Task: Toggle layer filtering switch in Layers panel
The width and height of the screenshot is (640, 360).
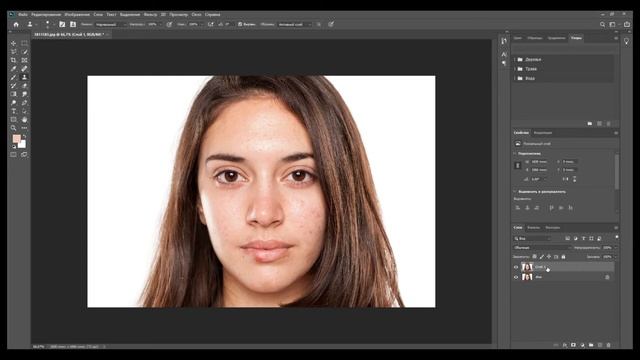Action: [x=617, y=237]
